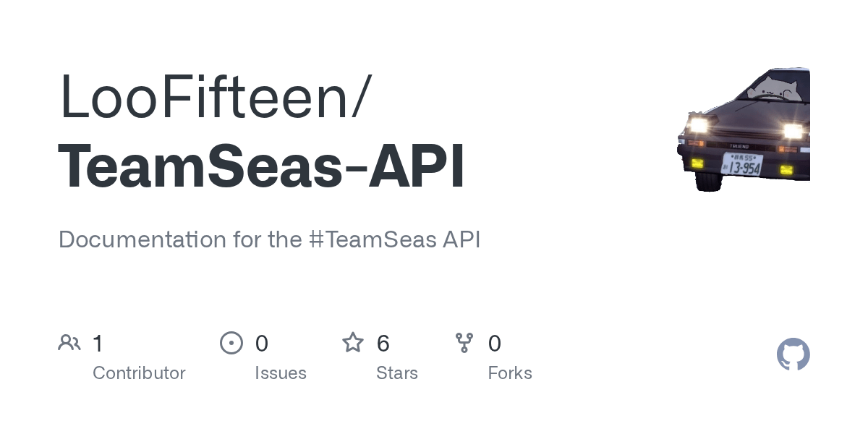Open the LooFifteen owner name
Image resolution: width=868 pixels, height=434 pixels.
[x=215, y=98]
